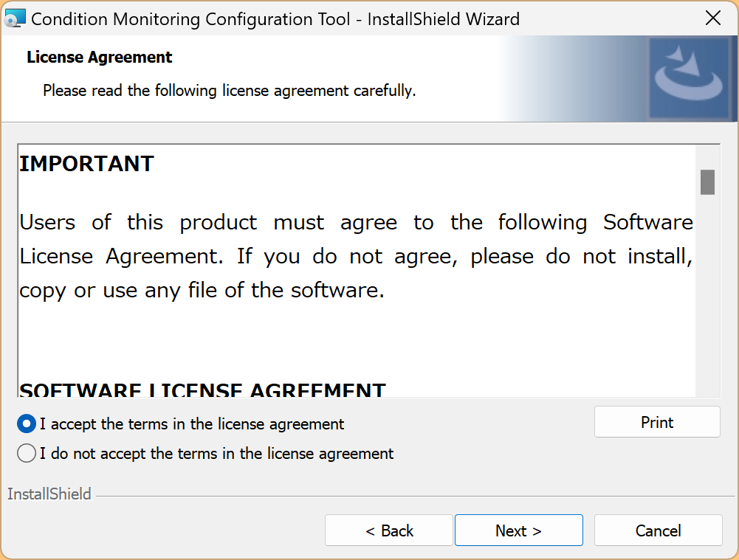739x560 pixels.
Task: Go back with the "< Back" button
Action: click(388, 530)
